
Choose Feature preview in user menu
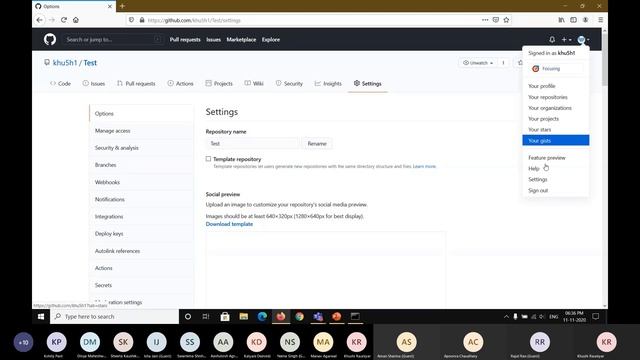coord(556,158)
